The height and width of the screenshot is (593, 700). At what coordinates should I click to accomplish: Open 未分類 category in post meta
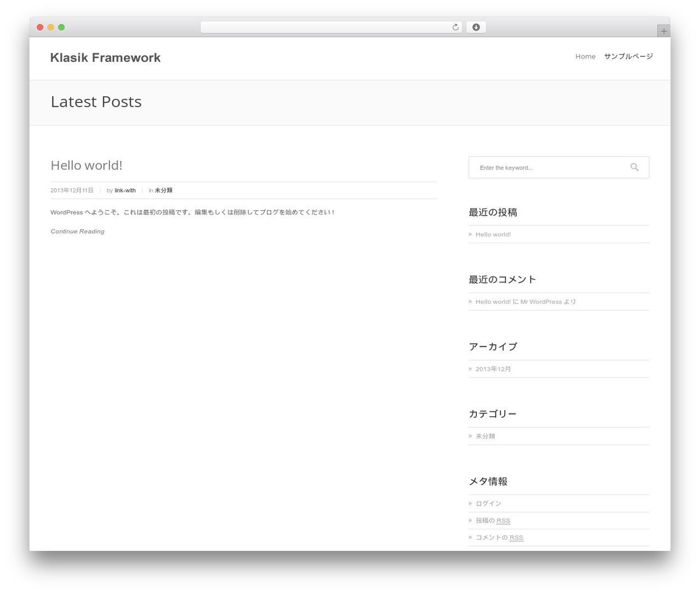pos(164,190)
